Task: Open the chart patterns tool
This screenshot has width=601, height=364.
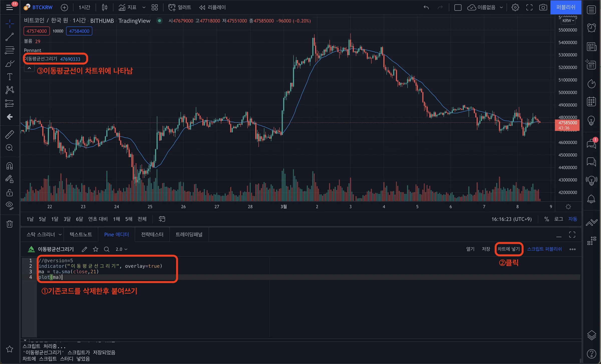Action: coord(10,90)
